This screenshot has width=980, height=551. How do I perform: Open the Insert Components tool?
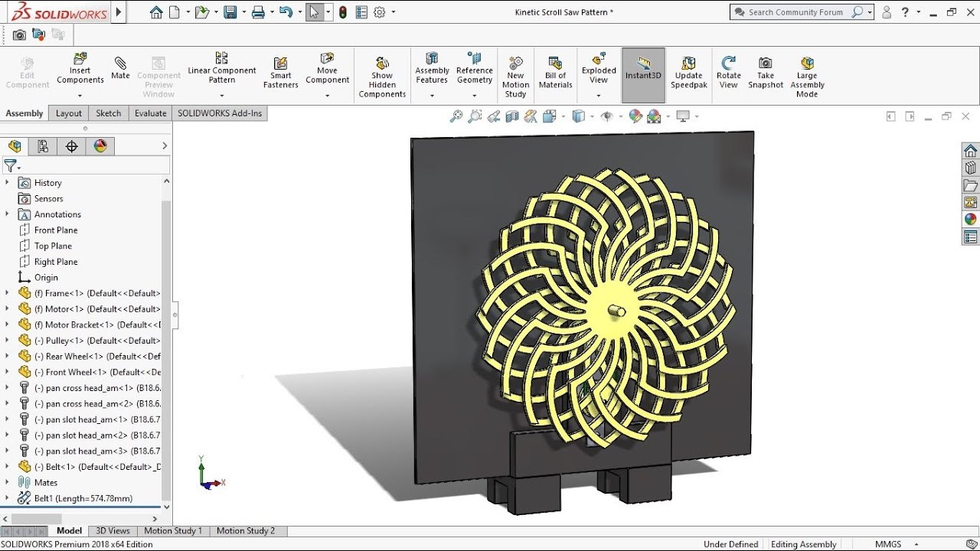(80, 70)
